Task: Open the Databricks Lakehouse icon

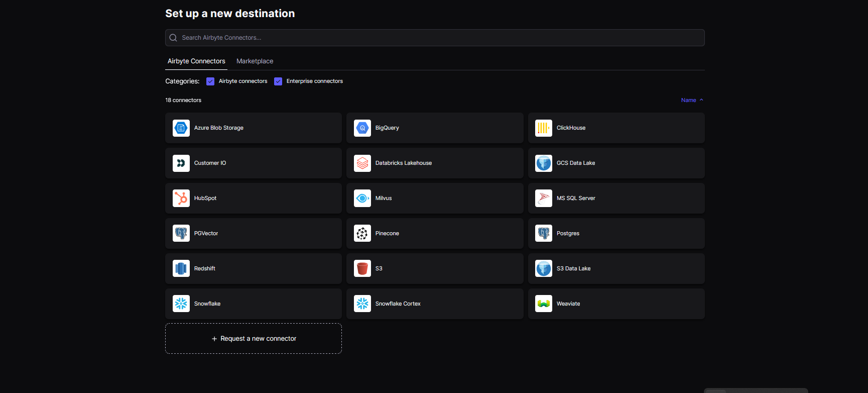Action: [362, 163]
